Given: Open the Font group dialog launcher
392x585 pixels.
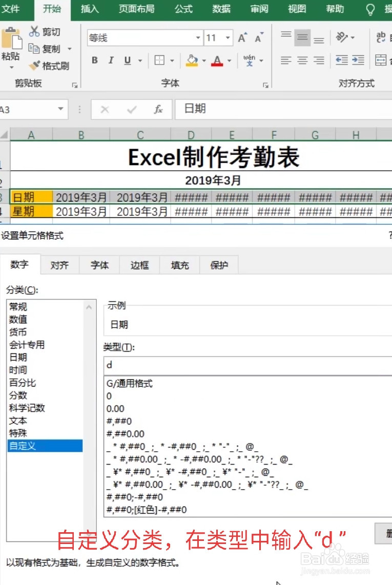Looking at the screenshot, I should click(265, 86).
